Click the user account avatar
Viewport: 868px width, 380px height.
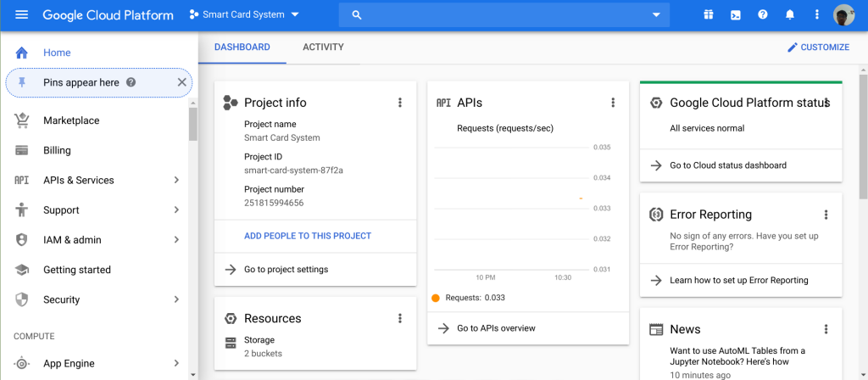[x=844, y=15]
